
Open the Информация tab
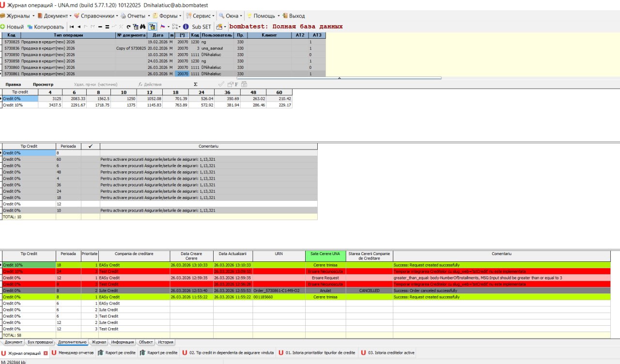[123, 342]
